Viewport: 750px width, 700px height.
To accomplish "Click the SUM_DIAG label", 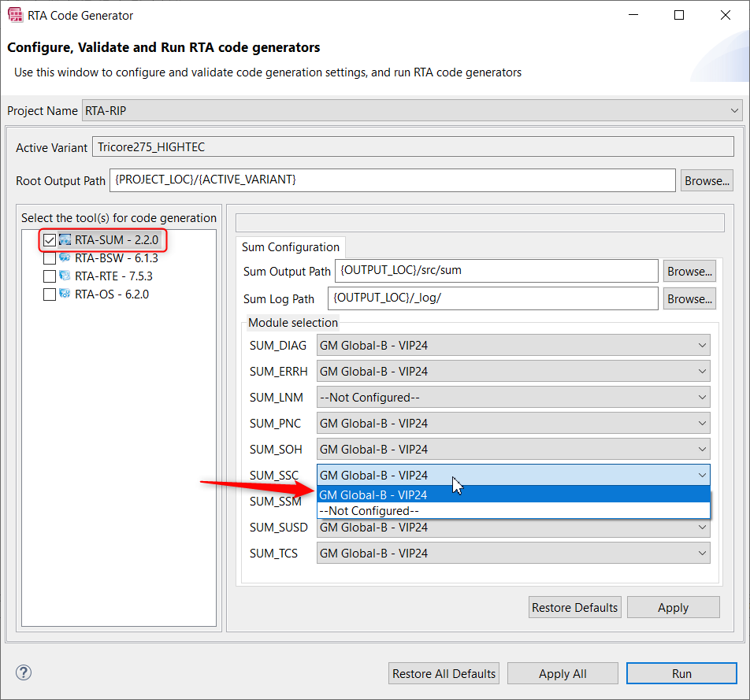I will coord(278,345).
